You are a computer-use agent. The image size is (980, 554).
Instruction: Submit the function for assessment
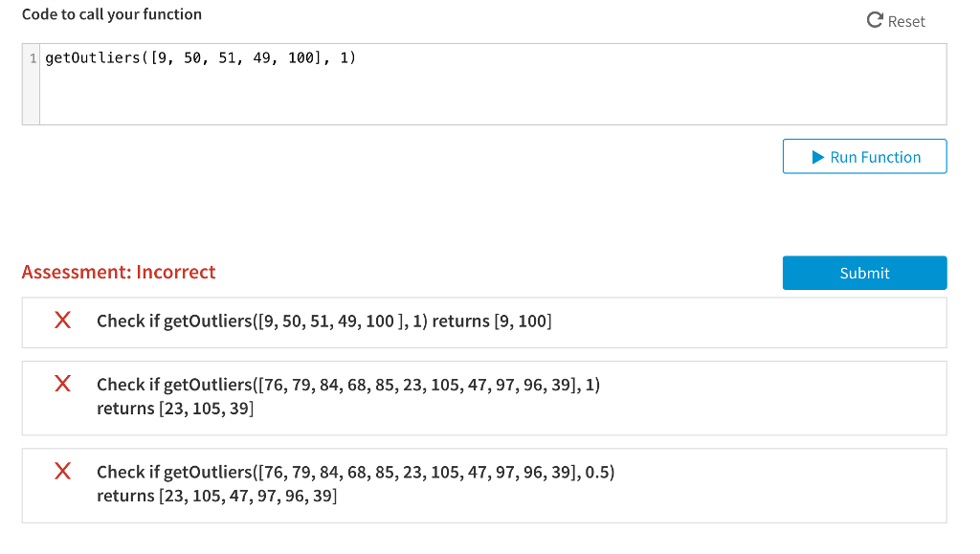(x=864, y=273)
